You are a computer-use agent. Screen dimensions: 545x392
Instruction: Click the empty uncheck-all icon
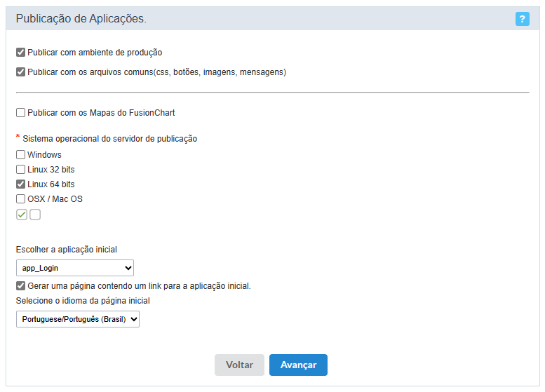(x=35, y=215)
